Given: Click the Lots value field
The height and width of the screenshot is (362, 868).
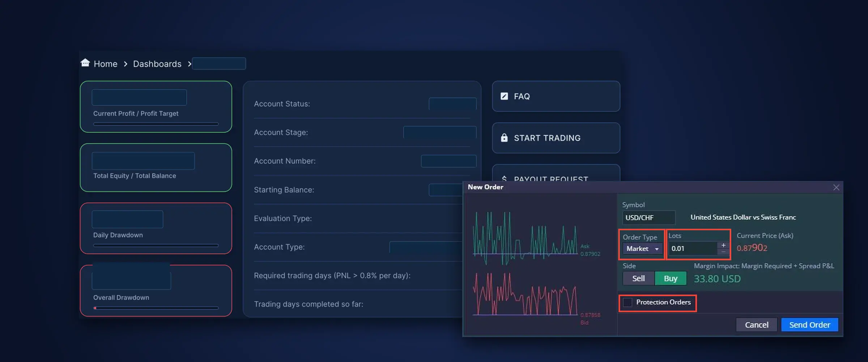Looking at the screenshot, I should click(x=693, y=249).
